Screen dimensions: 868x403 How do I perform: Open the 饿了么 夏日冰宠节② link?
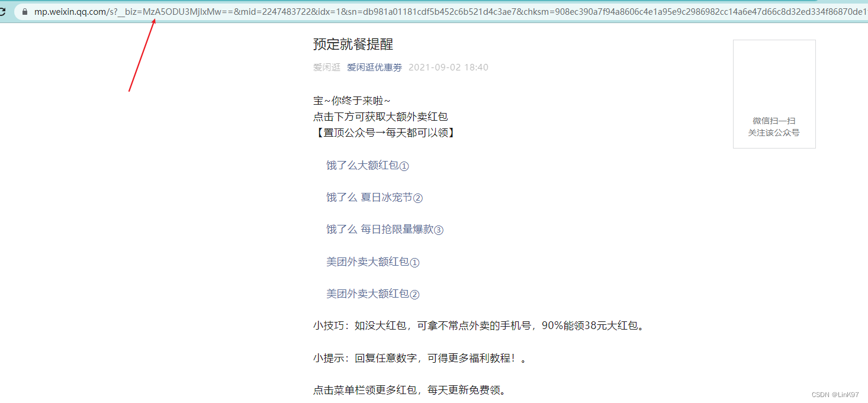(x=373, y=198)
